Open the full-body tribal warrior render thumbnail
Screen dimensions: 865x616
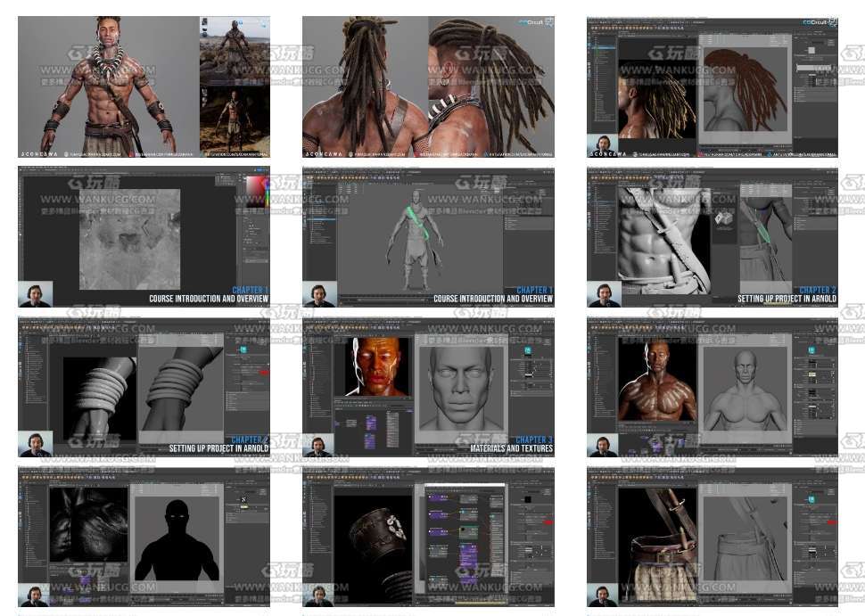coord(144,87)
